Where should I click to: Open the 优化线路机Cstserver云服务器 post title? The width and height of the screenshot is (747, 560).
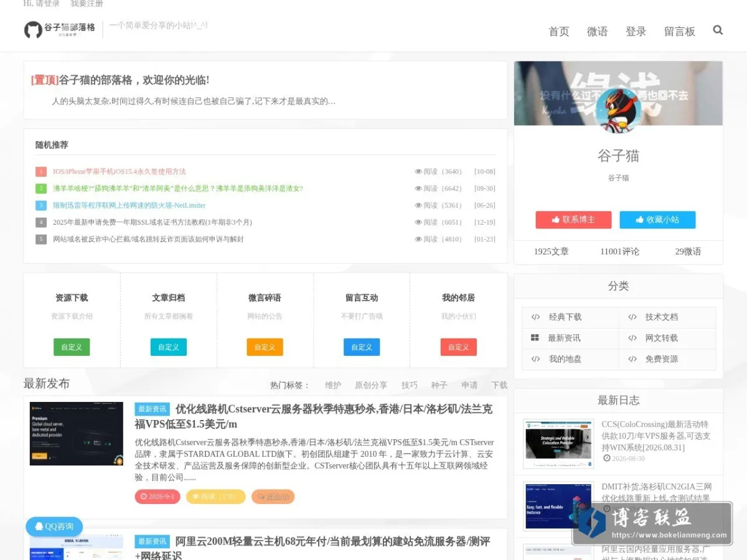314,416
